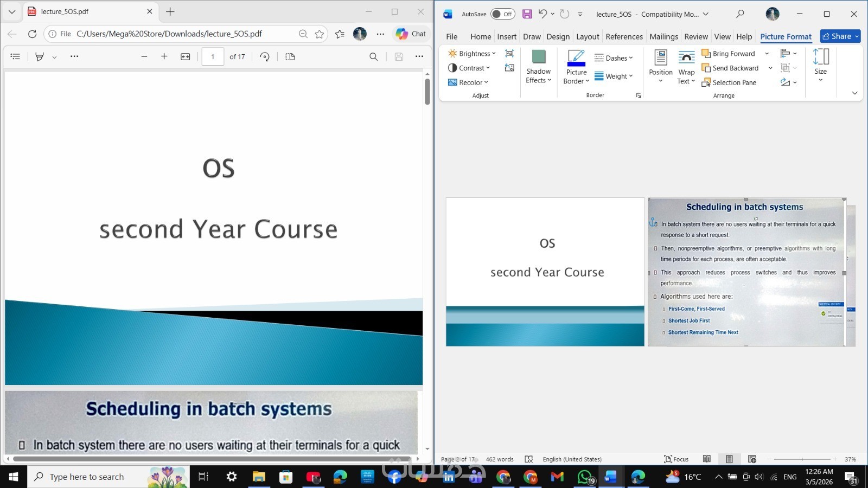868x488 pixels.
Task: Click the proofing check icon in Word status bar
Action: point(529,459)
